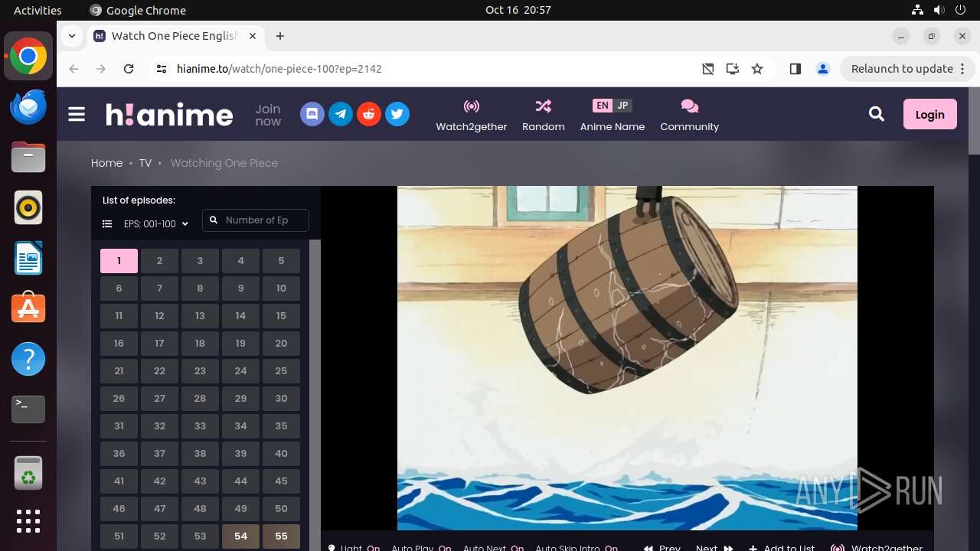980x551 pixels.
Task: Select episode 42
Action: click(159, 481)
